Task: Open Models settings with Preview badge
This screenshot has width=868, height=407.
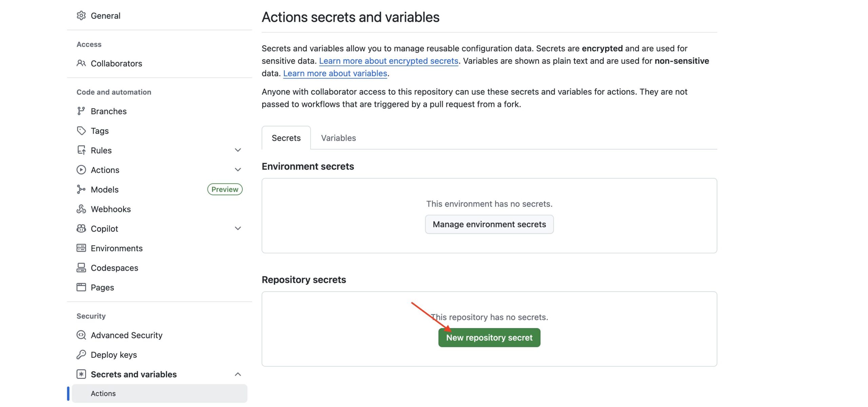Action: pos(105,190)
